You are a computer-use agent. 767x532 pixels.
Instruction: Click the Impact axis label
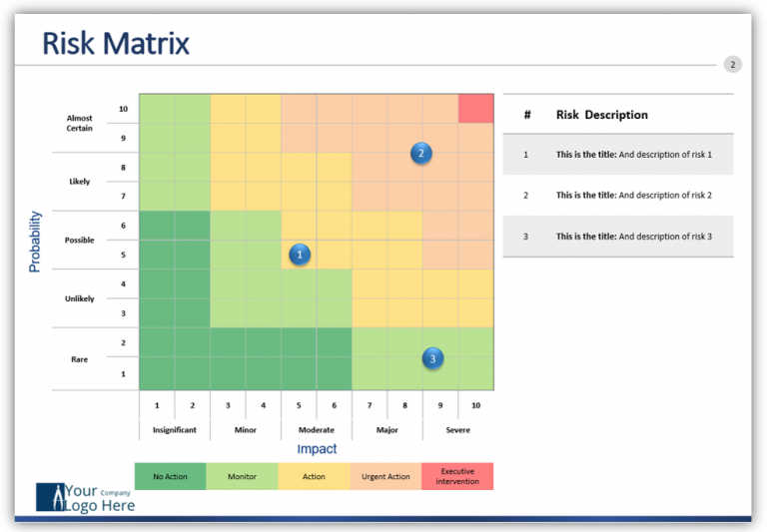pyautogui.click(x=317, y=449)
